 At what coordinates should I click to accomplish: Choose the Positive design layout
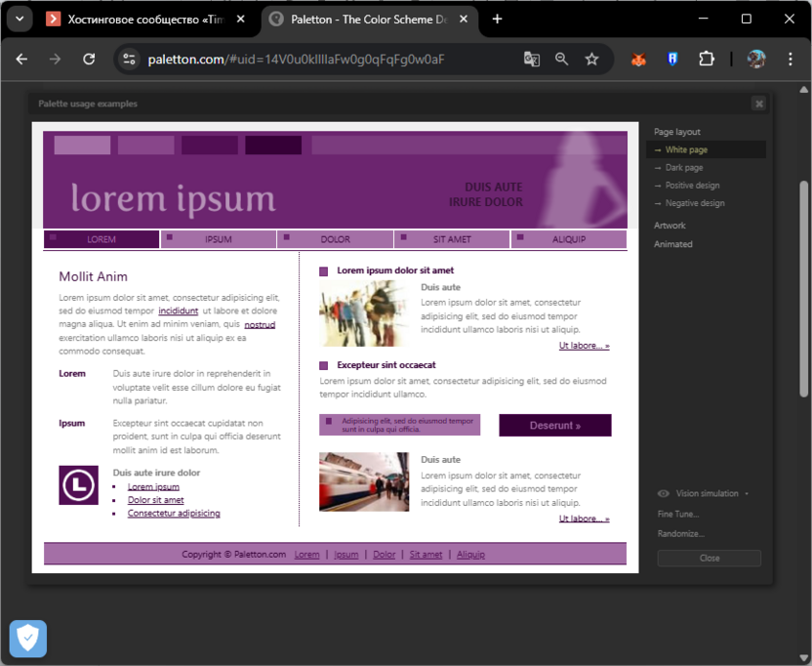(692, 186)
